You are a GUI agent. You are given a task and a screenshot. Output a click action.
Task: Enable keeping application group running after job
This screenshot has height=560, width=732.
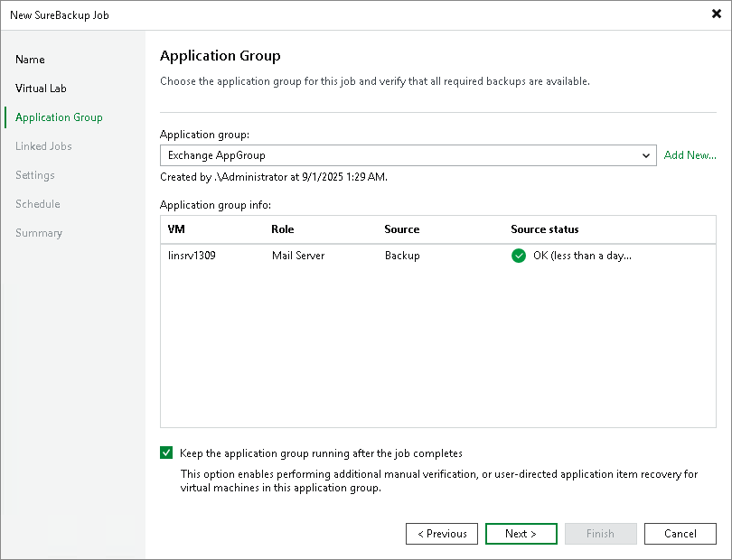(x=166, y=453)
